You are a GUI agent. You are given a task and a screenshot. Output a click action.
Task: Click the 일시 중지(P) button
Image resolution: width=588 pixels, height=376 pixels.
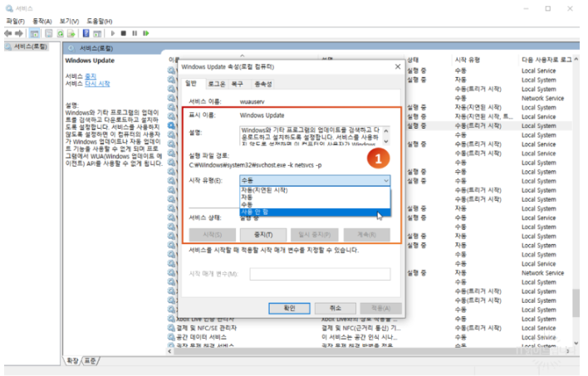(314, 235)
